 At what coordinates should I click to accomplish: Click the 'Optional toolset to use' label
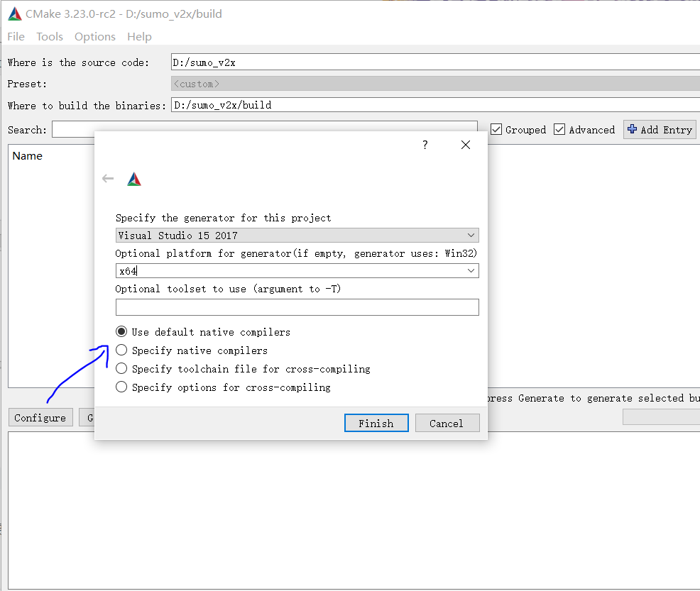[x=228, y=289]
